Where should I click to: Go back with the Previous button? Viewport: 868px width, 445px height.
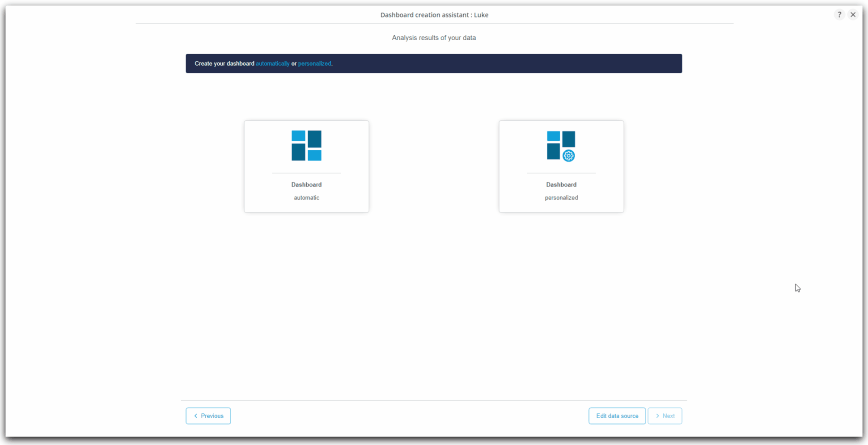pyautogui.click(x=208, y=416)
